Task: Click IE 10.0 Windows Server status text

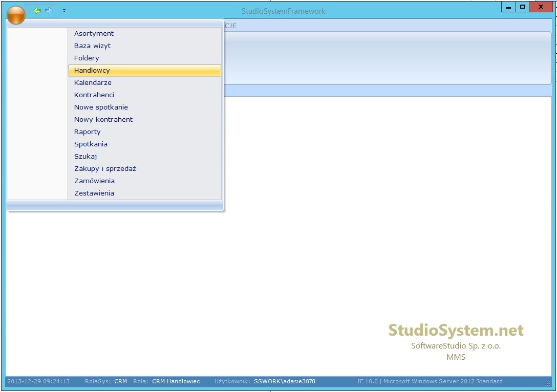Action: [x=430, y=381]
